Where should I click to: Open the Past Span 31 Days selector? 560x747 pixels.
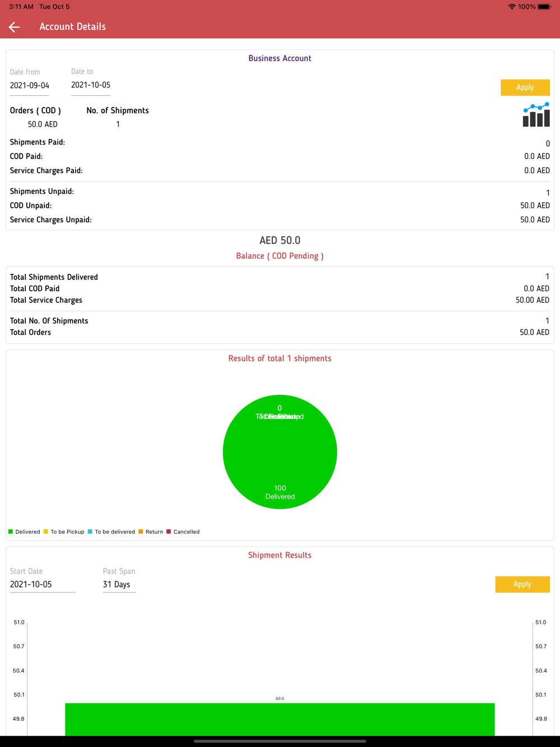coord(119,584)
